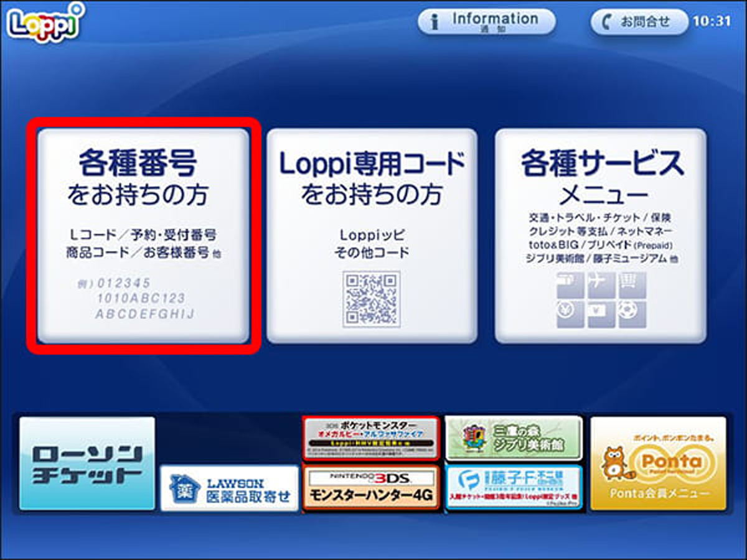This screenshot has width=747, height=560.
Task: Open the 三鷹の森ジブリ美術館 banner
Action: coord(514,438)
